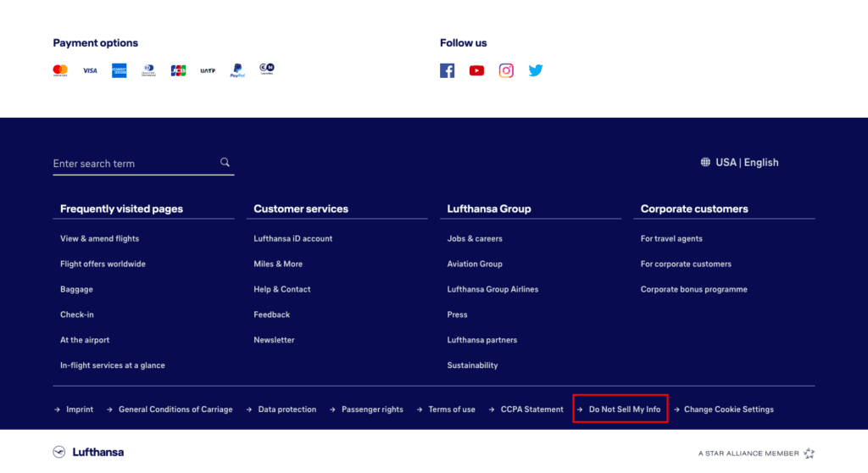Open Jobs & careers link
Screen dimensions: 868x473
pyautogui.click(x=475, y=239)
